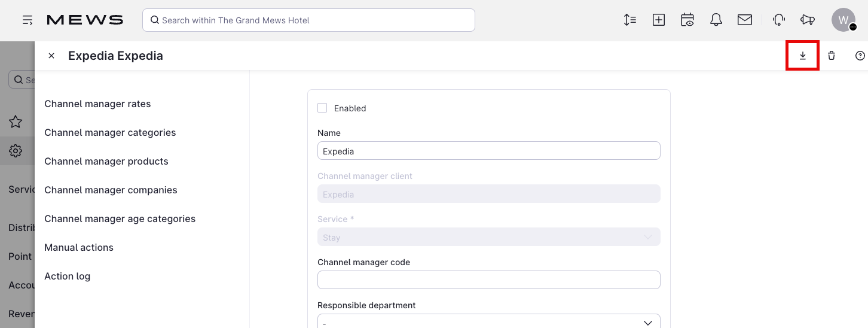The width and height of the screenshot is (868, 328).
Task: Open the mail envelope icon
Action: (x=745, y=20)
